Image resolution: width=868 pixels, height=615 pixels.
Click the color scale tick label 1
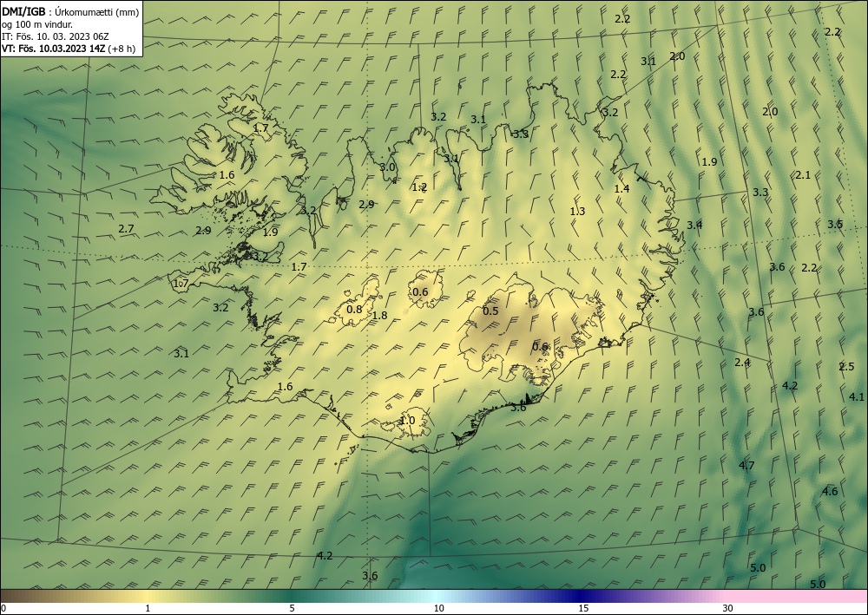[148, 608]
